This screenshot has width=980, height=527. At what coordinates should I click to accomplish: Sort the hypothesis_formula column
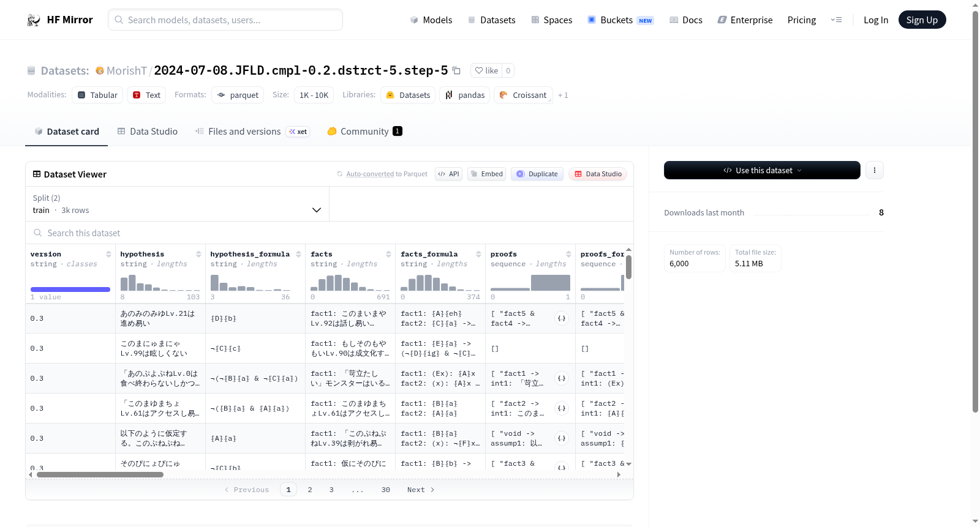coord(298,254)
